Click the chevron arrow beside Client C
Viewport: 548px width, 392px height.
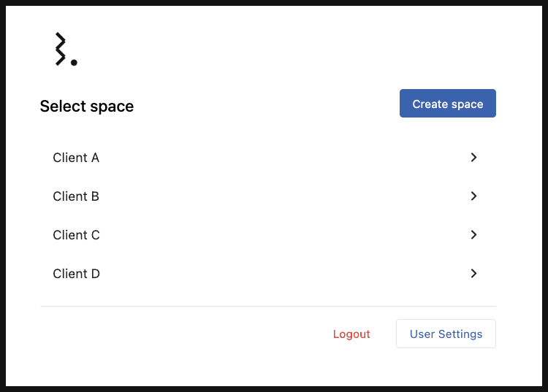pos(473,234)
